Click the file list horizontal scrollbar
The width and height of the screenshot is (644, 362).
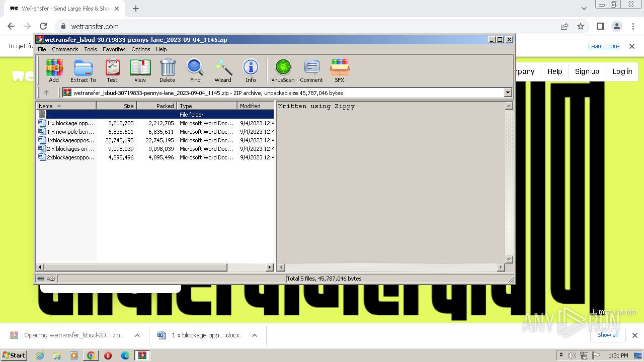155,267
